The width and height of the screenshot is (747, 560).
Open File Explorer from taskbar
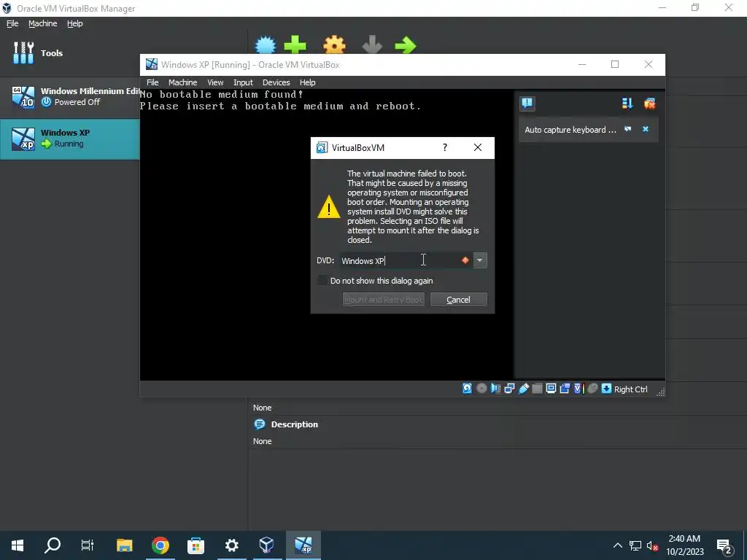point(124,545)
